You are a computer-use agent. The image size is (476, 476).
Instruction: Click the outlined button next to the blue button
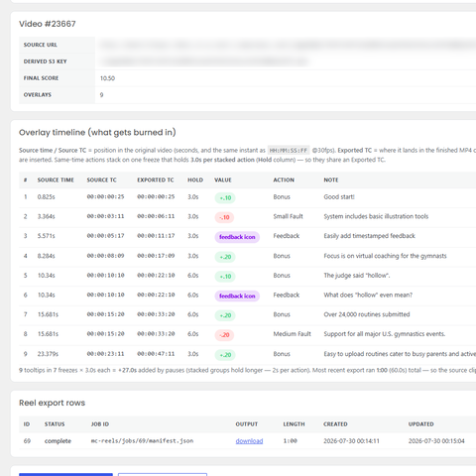click(x=163, y=475)
